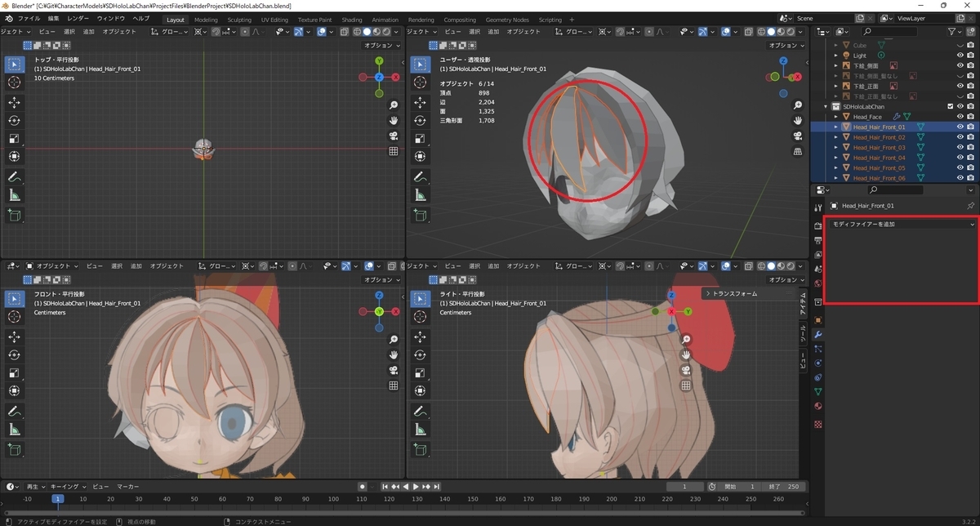
Task: Hide Light in viewport via eye icon
Action: tap(960, 56)
